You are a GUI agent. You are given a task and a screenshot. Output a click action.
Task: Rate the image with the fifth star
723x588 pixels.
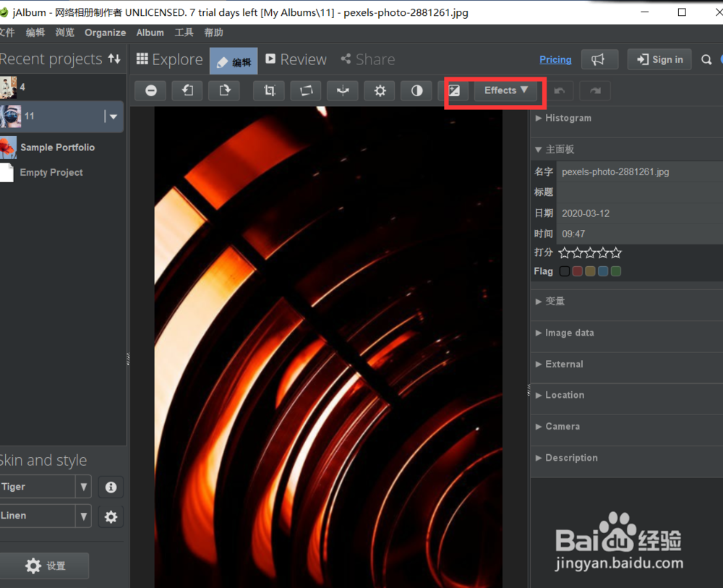tap(616, 252)
